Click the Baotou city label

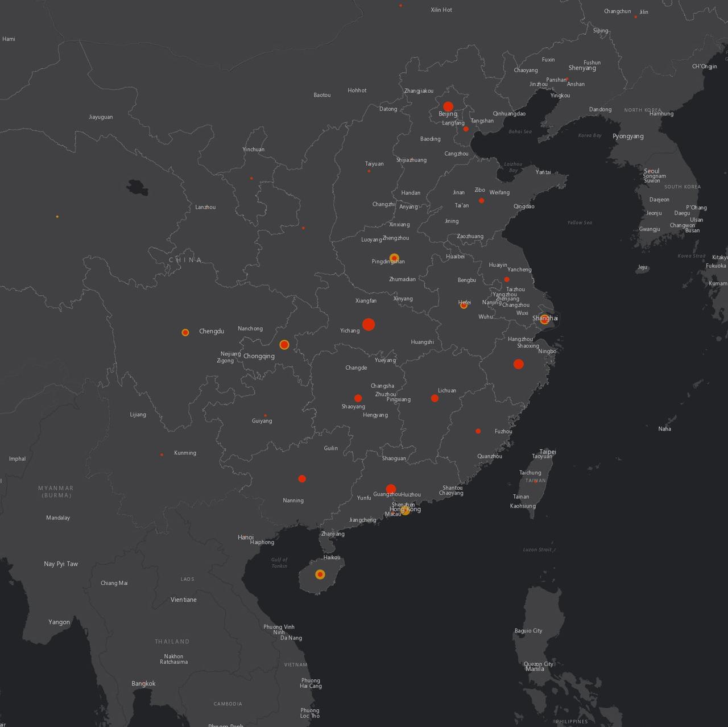point(322,95)
